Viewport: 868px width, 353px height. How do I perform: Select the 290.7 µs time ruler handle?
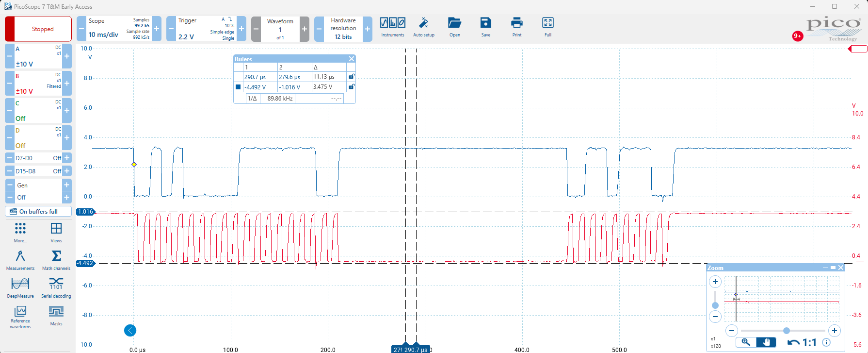pos(416,349)
